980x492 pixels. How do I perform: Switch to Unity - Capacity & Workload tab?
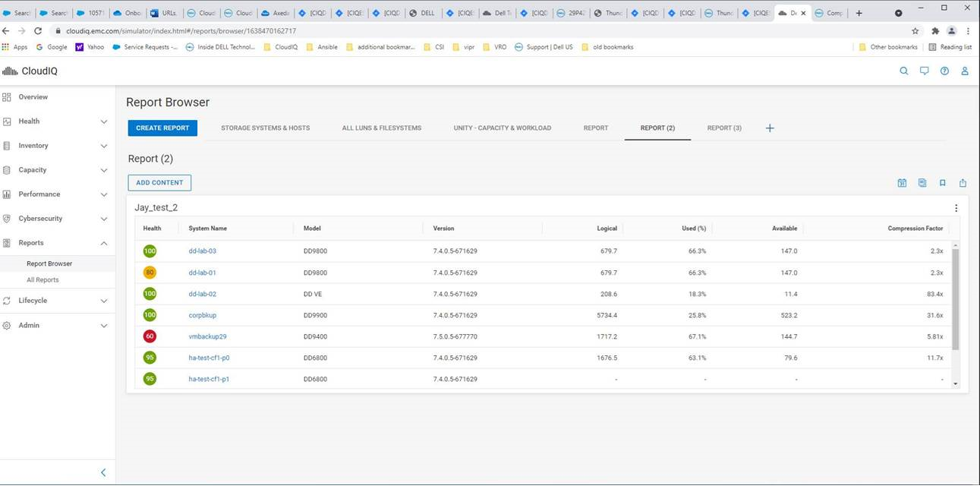tap(502, 128)
